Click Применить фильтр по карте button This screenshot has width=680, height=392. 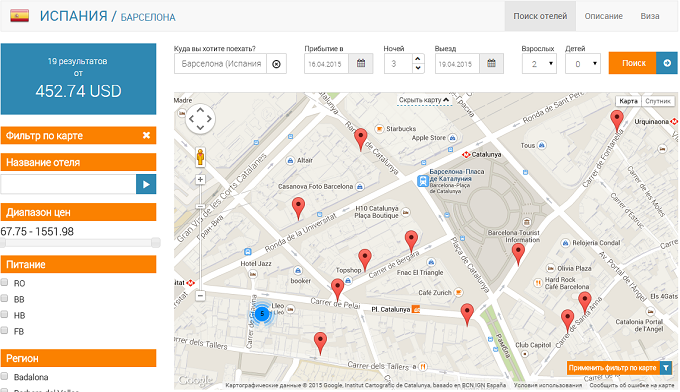(x=612, y=368)
